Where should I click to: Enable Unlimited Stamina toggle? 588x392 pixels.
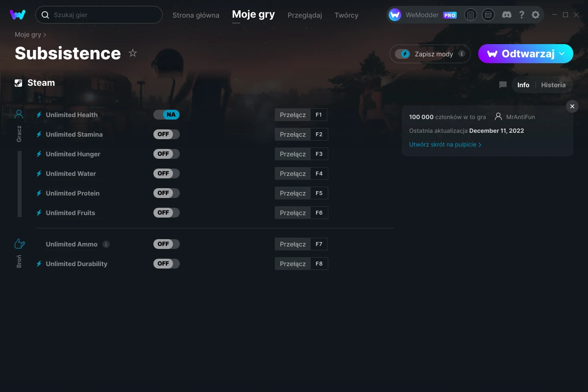pos(167,134)
